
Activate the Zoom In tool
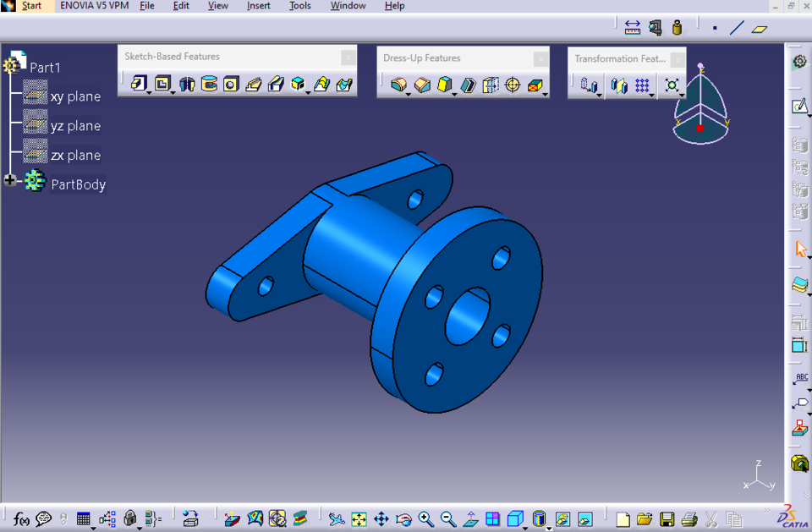[x=424, y=517]
